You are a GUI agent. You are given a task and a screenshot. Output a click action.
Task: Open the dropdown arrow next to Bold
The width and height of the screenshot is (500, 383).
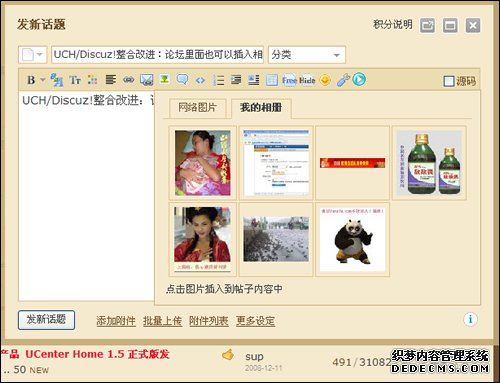[x=43, y=80]
